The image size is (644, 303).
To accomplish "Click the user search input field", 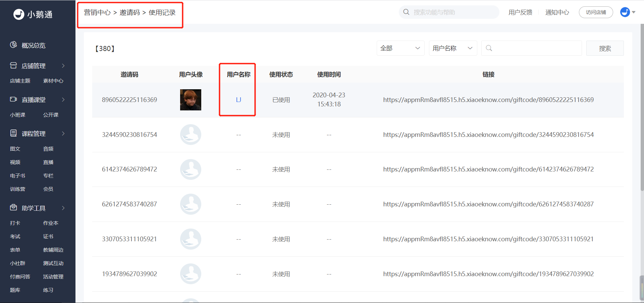I will click(531, 48).
